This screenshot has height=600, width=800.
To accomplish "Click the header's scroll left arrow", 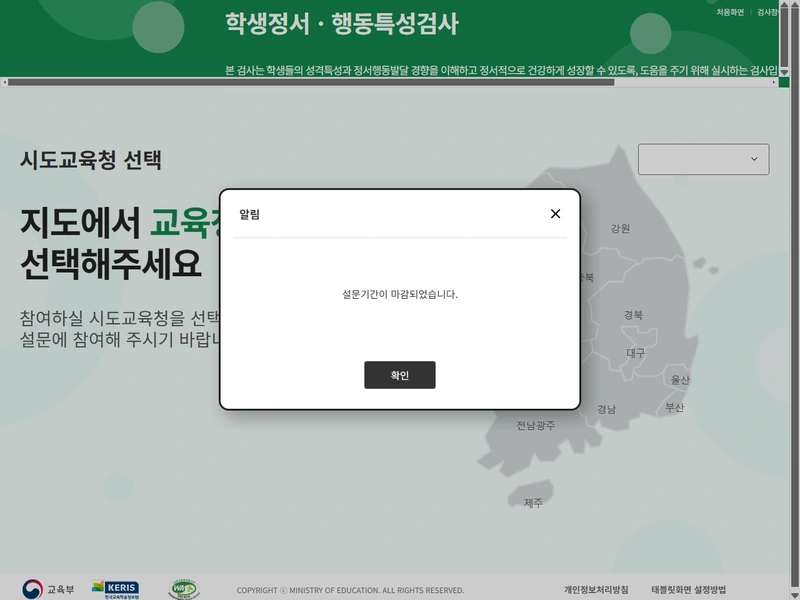I will 4,82.
